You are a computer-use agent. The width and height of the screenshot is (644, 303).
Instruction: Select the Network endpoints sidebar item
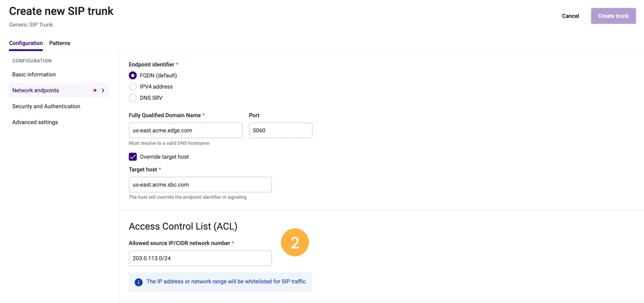(59, 90)
